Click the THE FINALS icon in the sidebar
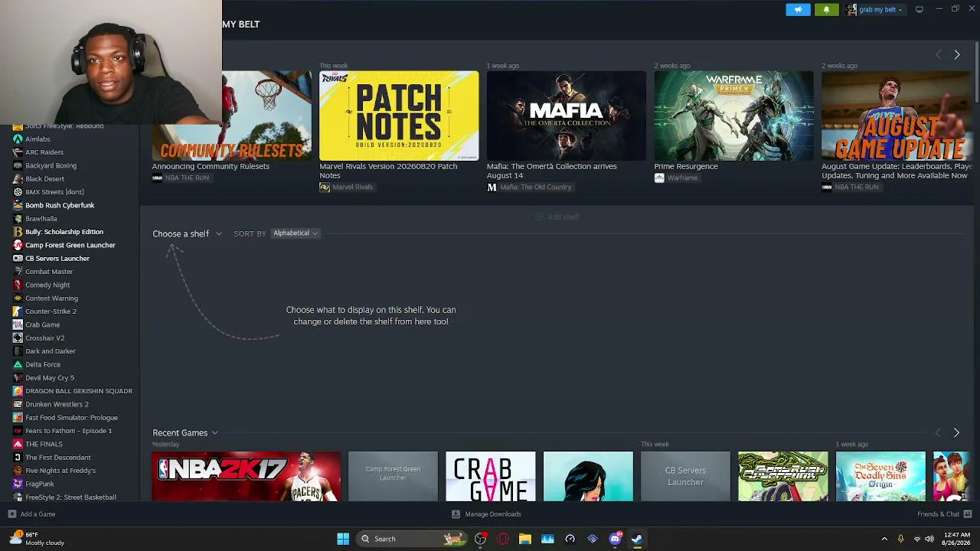Screen dimensions: 980x551 pyautogui.click(x=18, y=444)
